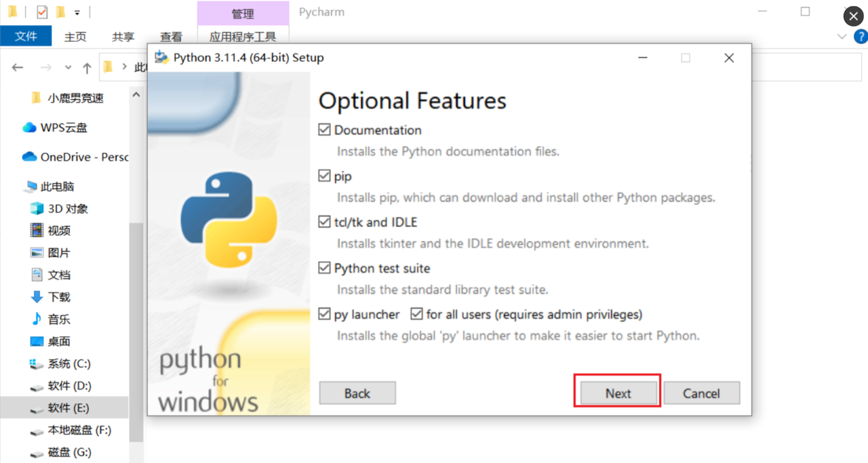Uncheck 'for all users (requires admin privileges)'
This screenshot has width=868, height=463.
tap(417, 314)
